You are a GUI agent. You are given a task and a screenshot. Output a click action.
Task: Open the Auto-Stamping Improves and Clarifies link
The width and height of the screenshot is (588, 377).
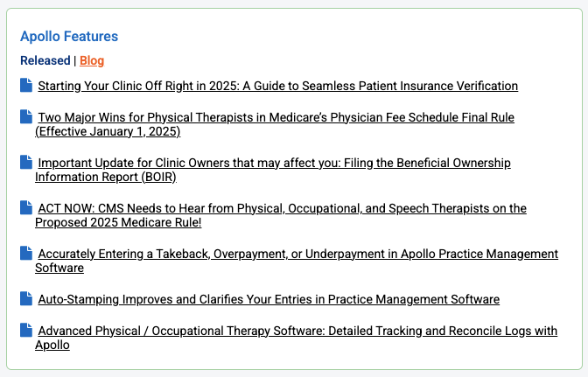click(x=269, y=299)
